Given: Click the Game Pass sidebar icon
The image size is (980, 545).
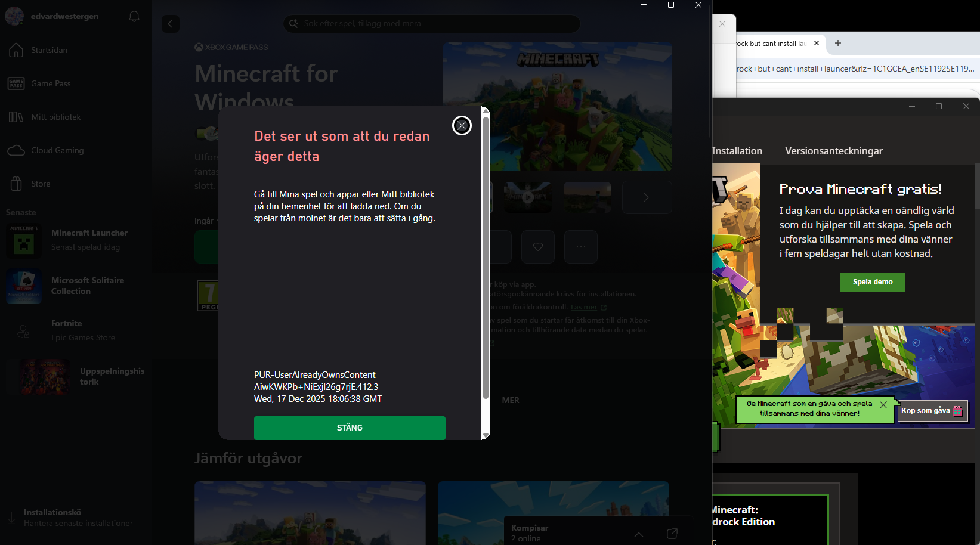Looking at the screenshot, I should (x=16, y=83).
